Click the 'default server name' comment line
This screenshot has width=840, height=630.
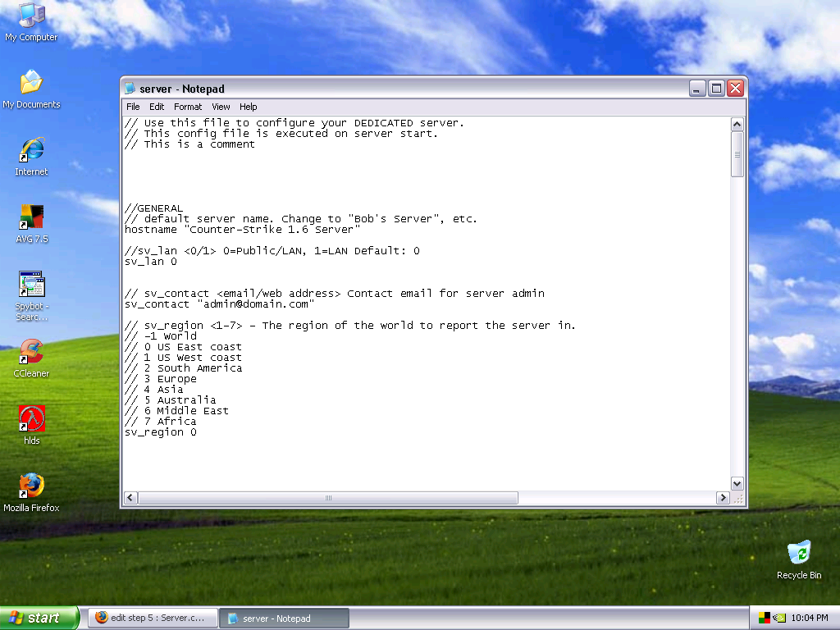coord(300,218)
